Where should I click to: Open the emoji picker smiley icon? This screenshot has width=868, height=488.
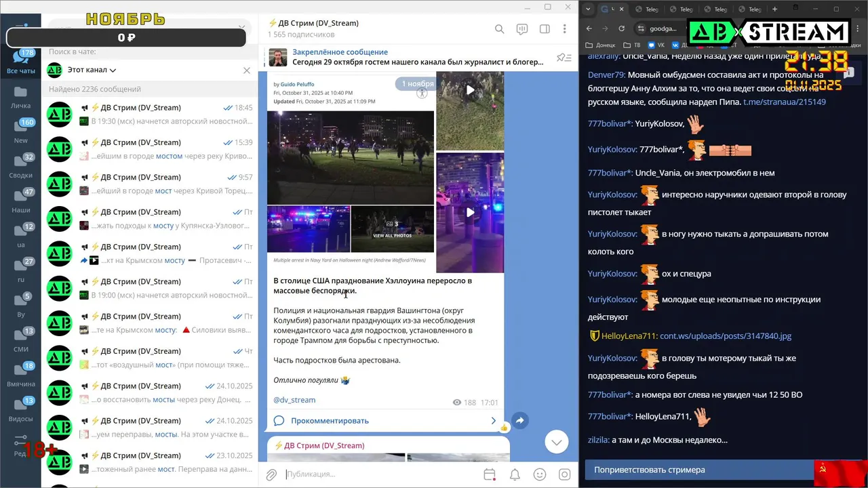click(x=540, y=474)
